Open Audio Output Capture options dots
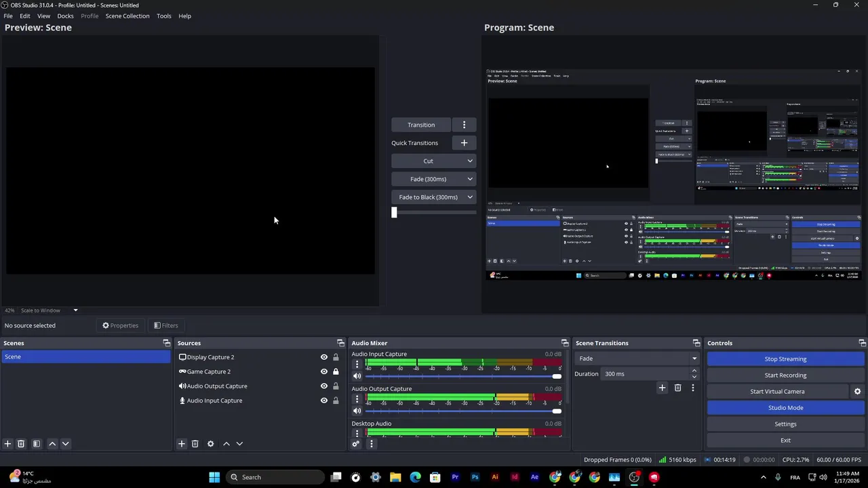The width and height of the screenshot is (868, 488). [x=357, y=399]
